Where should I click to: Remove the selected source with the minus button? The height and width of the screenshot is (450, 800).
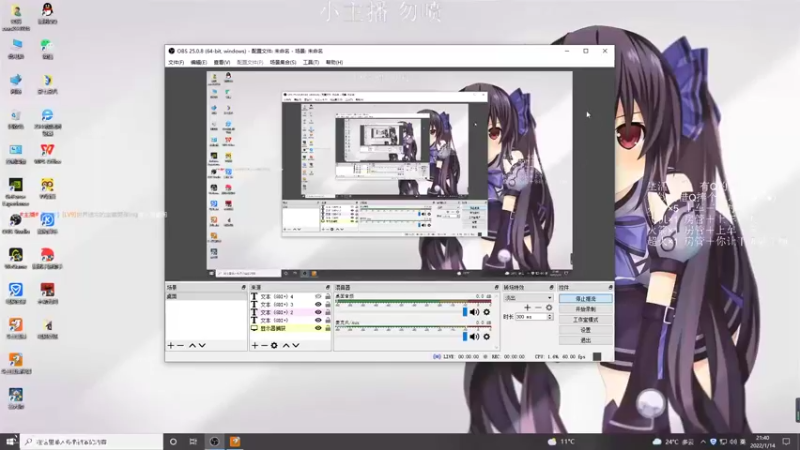pyautogui.click(x=264, y=345)
